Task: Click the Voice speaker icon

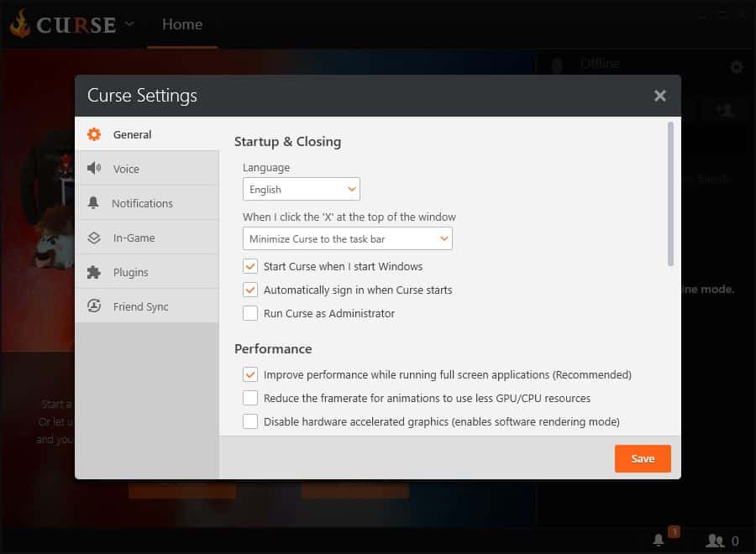Action: point(94,168)
